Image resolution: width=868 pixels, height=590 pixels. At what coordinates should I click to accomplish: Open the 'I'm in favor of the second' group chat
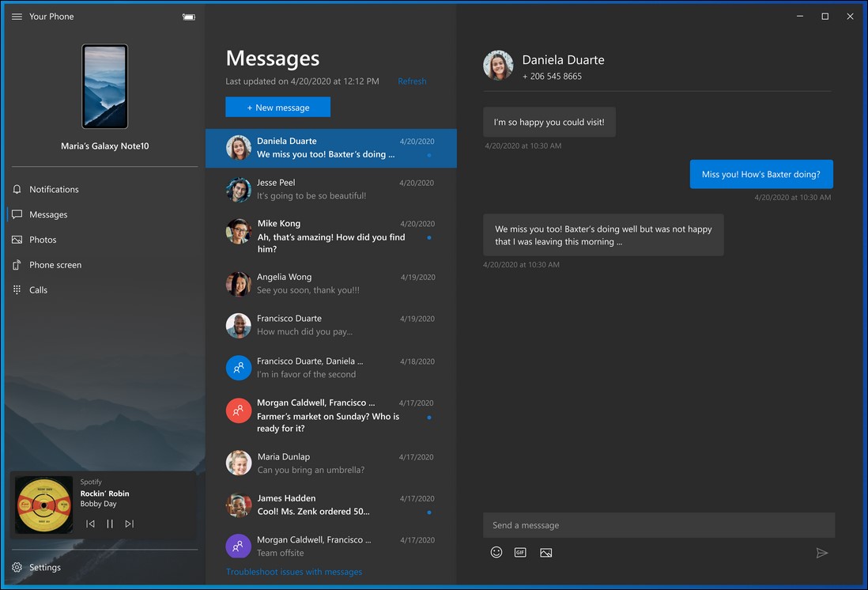[331, 368]
